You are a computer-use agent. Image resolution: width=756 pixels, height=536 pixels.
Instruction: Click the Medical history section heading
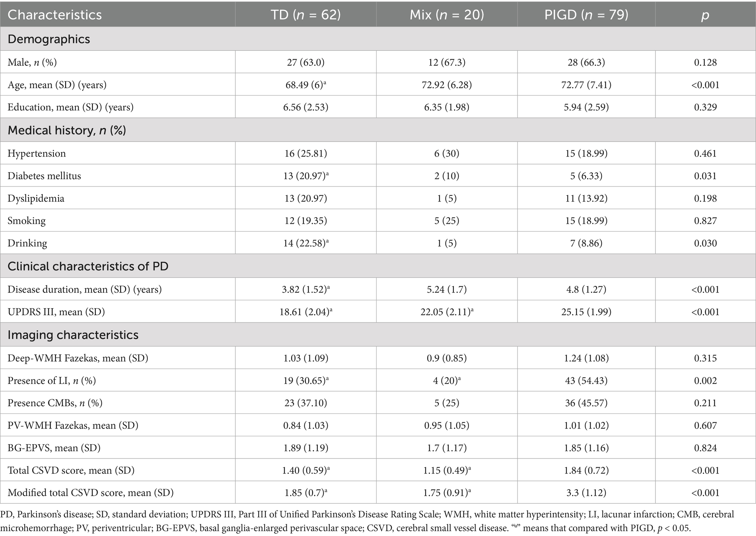coord(67,130)
